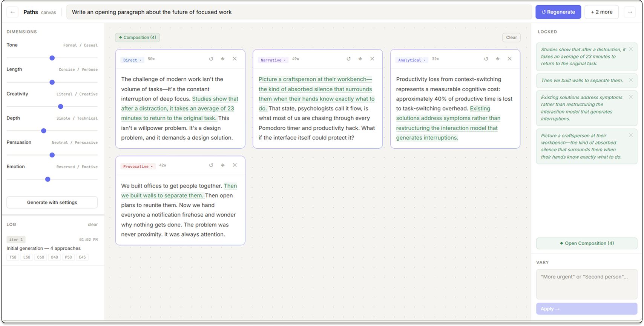Click the 'iter 1' log tag
The height and width of the screenshot is (326, 644).
pyautogui.click(x=16, y=240)
